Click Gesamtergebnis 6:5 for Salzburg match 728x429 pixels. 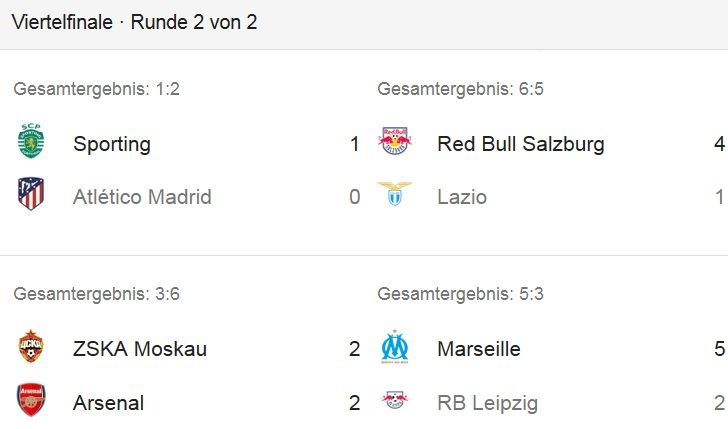pyautogui.click(x=460, y=89)
